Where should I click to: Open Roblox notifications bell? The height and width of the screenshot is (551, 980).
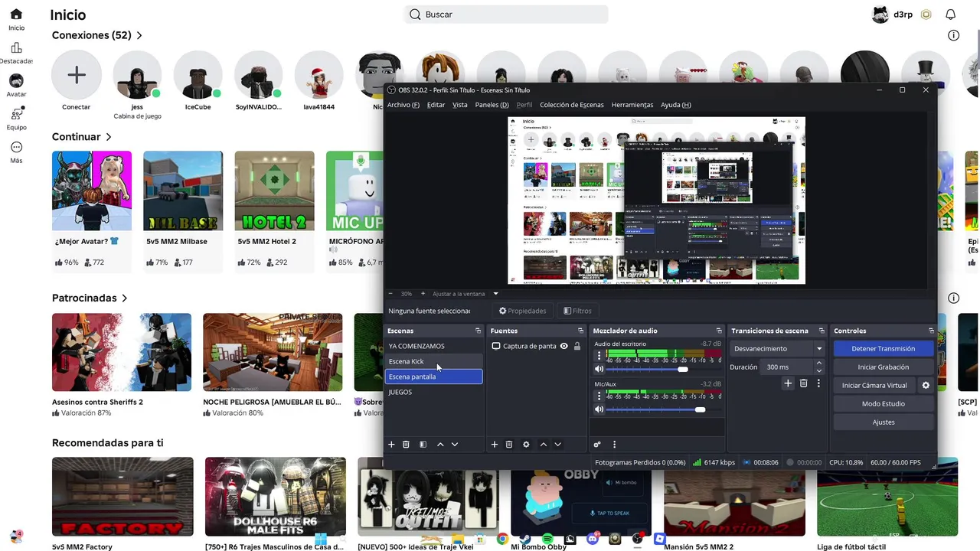coord(951,15)
